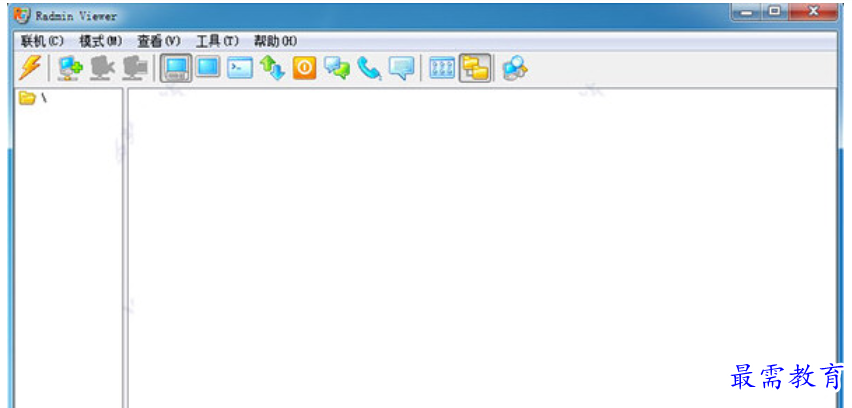Select Full Control mode icon
852x408 pixels.
tap(176, 68)
